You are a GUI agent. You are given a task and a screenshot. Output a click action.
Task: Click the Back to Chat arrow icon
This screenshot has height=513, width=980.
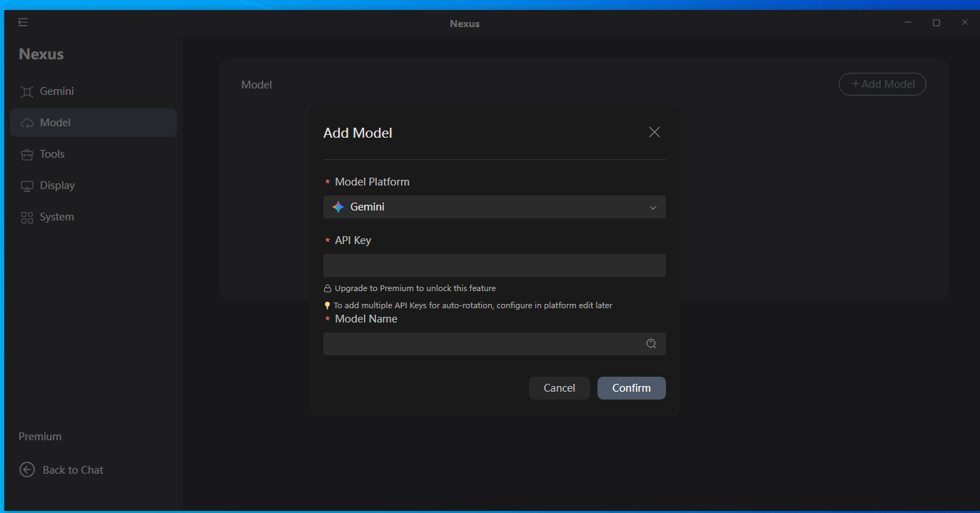click(x=26, y=469)
